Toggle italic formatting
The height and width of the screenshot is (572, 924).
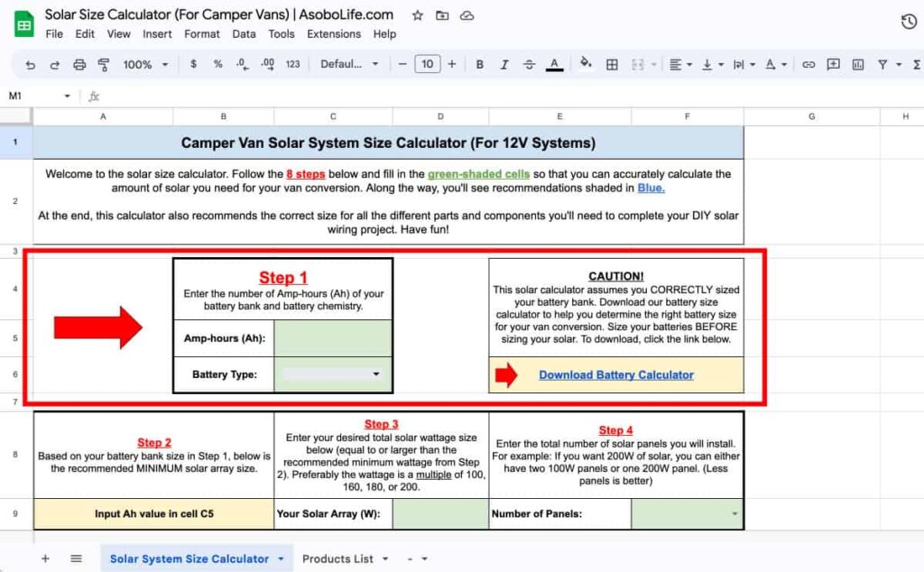tap(504, 64)
